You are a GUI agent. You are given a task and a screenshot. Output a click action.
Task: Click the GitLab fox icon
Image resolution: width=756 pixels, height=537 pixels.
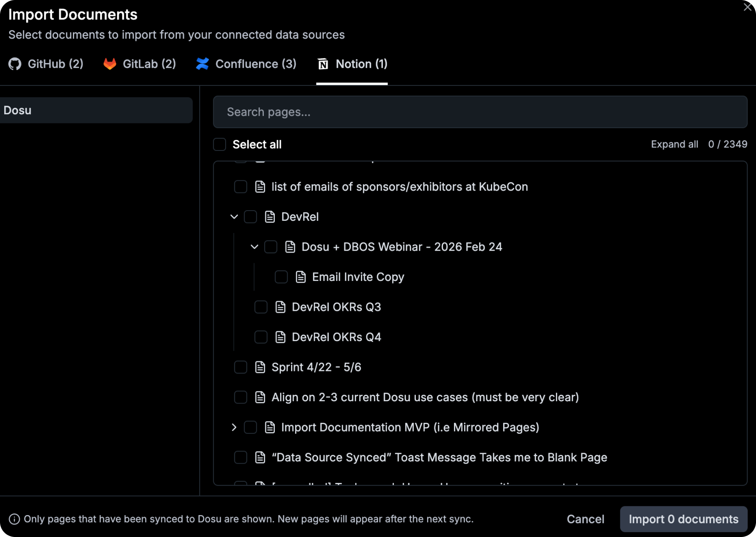tap(109, 64)
